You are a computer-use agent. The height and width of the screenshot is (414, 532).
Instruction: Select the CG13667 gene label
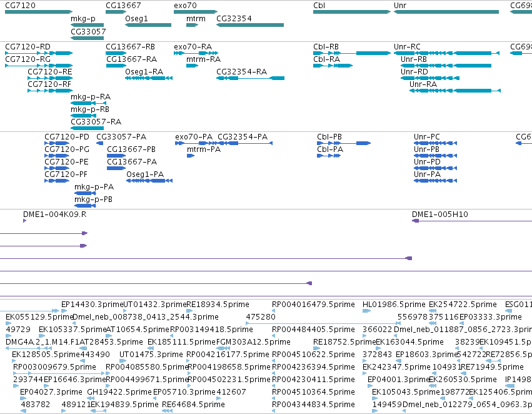[123, 6]
